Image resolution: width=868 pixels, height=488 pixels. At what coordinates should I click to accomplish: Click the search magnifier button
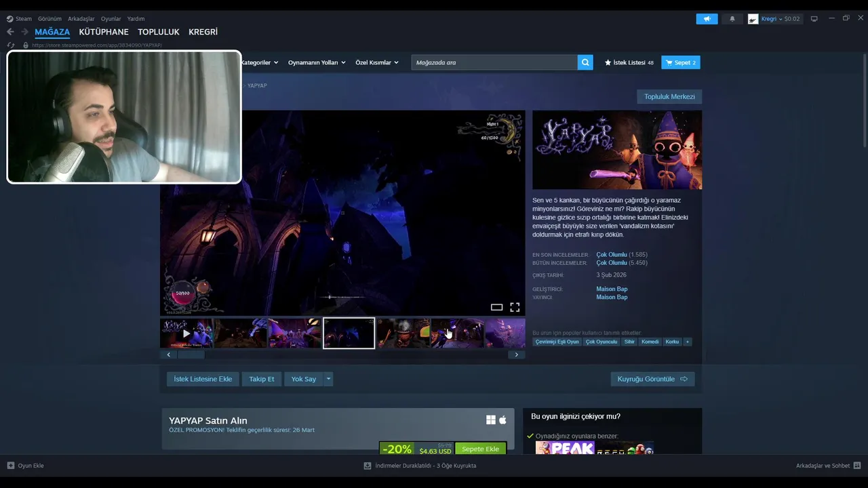(x=585, y=62)
